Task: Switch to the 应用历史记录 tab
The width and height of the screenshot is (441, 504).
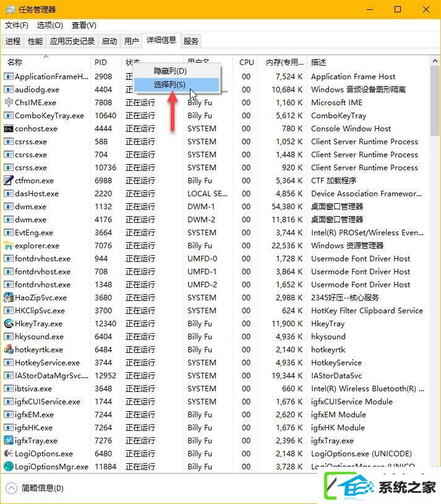Action: pos(72,41)
